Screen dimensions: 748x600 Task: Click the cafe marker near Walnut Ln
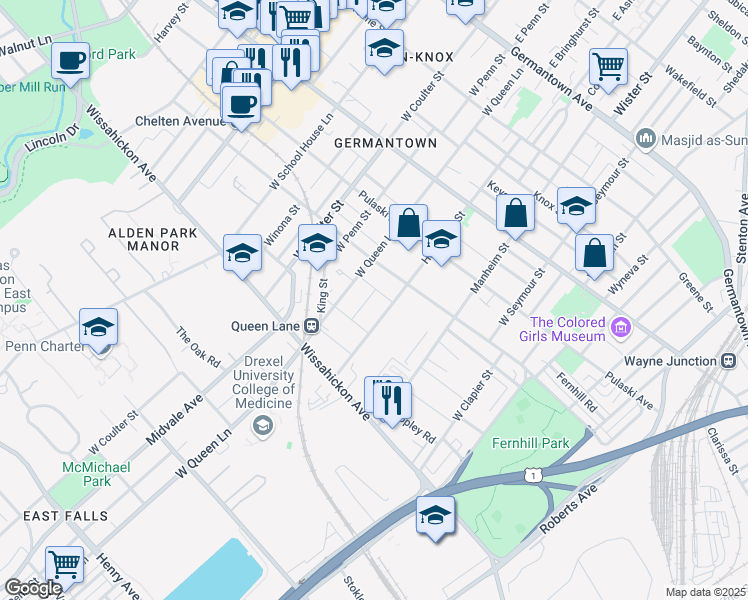(x=70, y=64)
